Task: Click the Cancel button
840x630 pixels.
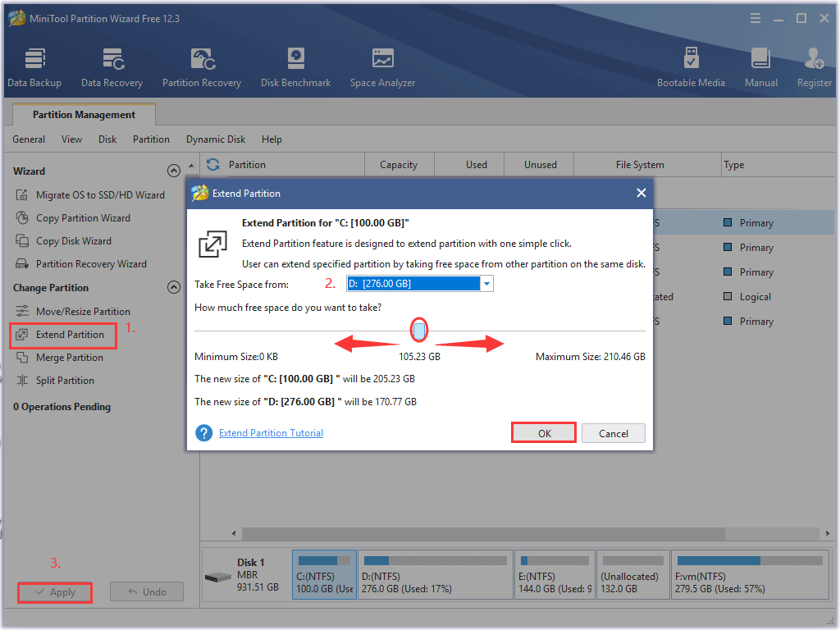Action: (614, 433)
